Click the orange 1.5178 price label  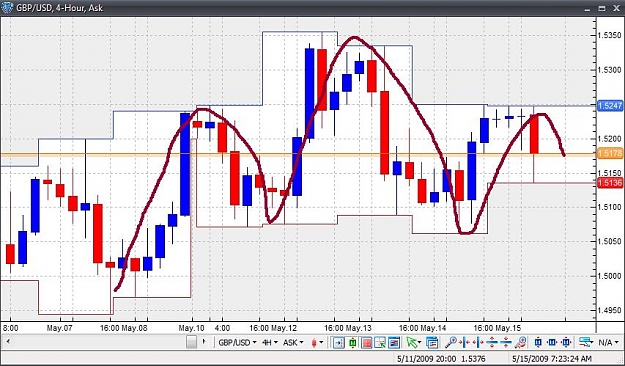click(x=609, y=153)
